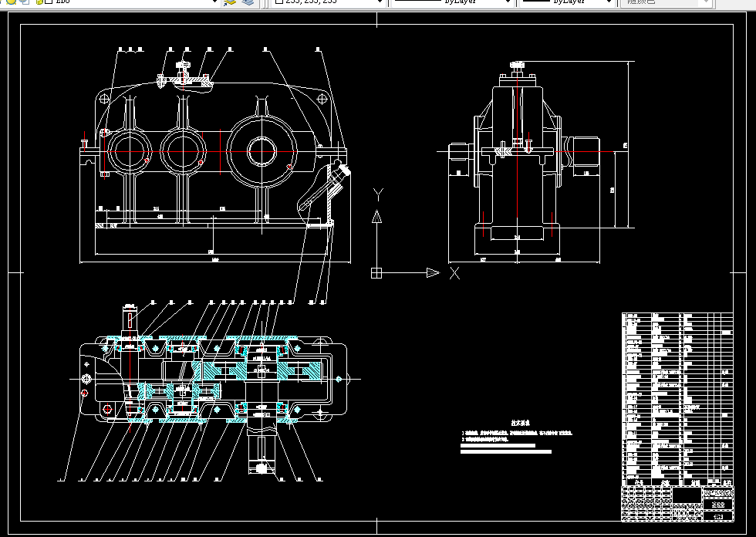Click the Make Object's Layer Current icon

click(230, 2)
